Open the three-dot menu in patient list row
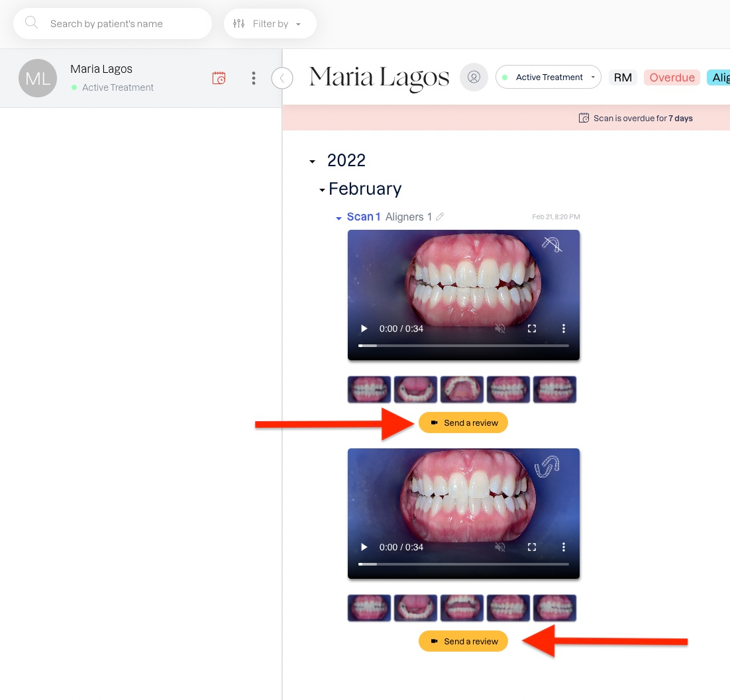This screenshot has height=700, width=730. [253, 78]
